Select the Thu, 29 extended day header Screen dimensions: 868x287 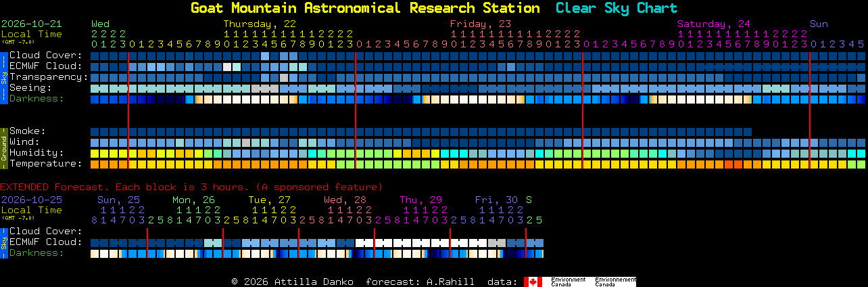420,200
